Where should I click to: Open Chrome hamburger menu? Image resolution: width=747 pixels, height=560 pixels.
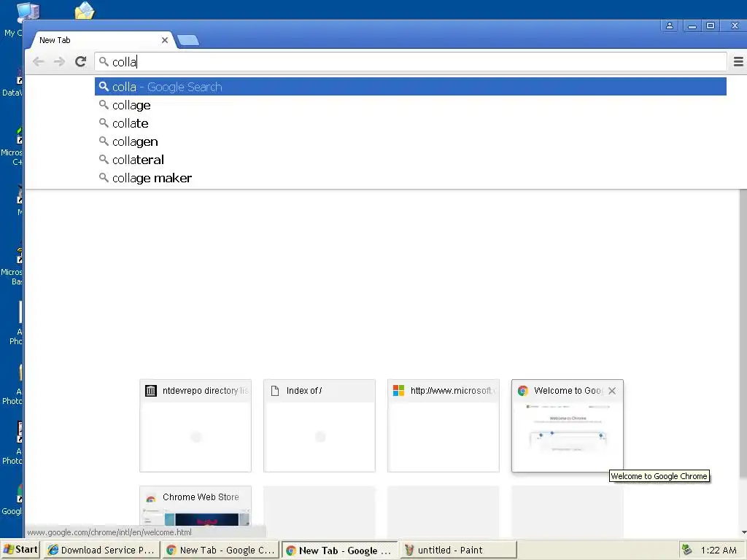click(738, 61)
